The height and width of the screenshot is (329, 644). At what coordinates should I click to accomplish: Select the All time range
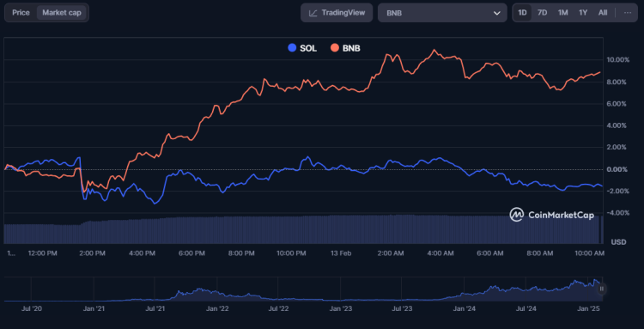tap(603, 13)
